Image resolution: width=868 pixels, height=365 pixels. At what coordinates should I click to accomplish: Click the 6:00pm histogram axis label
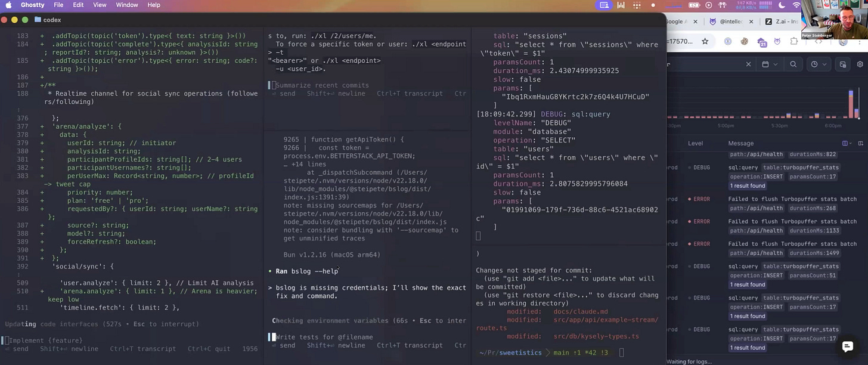833,126
